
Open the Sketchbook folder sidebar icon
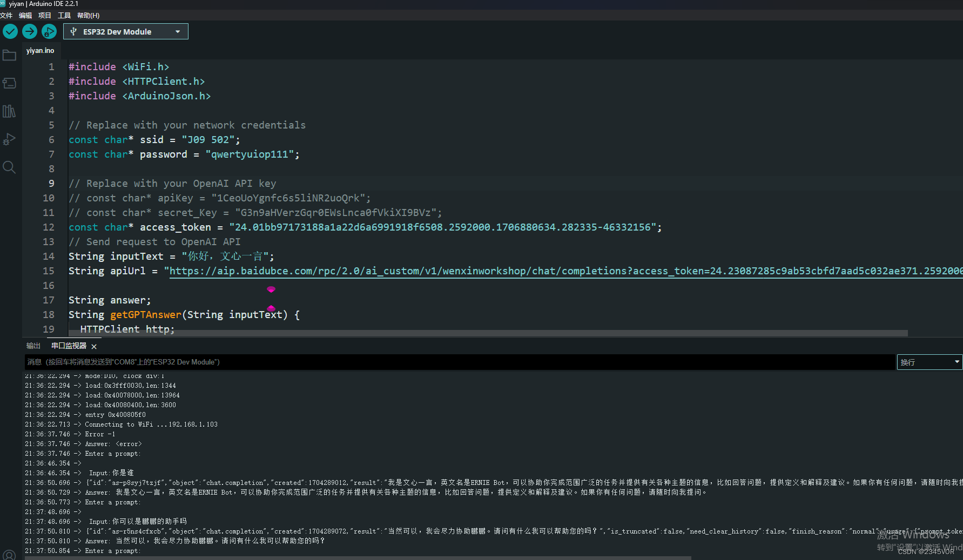point(9,55)
